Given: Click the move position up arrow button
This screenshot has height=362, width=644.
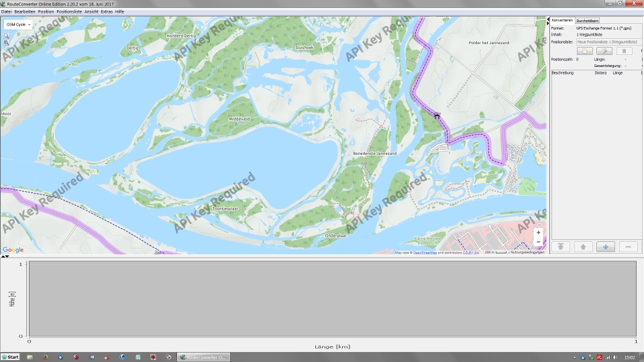Looking at the screenshot, I should (x=583, y=247).
